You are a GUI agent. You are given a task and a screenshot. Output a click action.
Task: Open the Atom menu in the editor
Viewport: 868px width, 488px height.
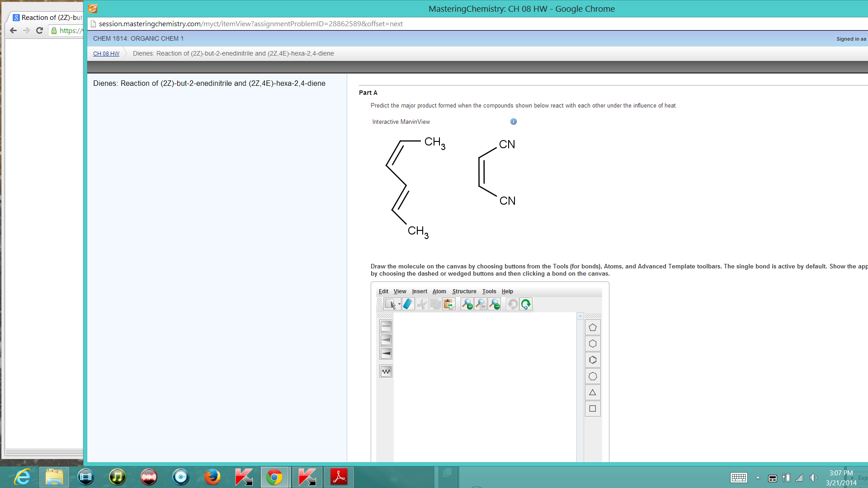439,291
